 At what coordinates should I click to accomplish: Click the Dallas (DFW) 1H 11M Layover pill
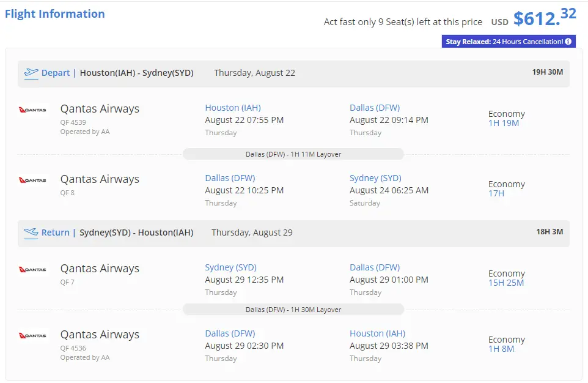pyautogui.click(x=293, y=154)
